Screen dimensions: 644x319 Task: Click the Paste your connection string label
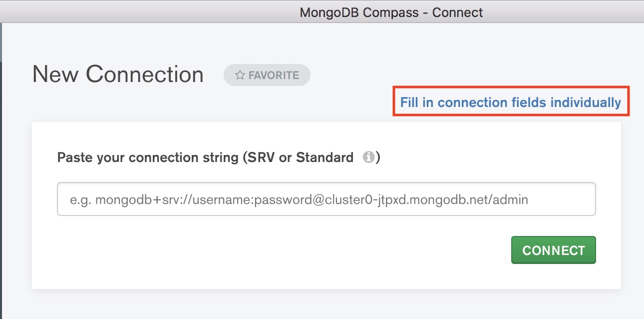tap(150, 157)
